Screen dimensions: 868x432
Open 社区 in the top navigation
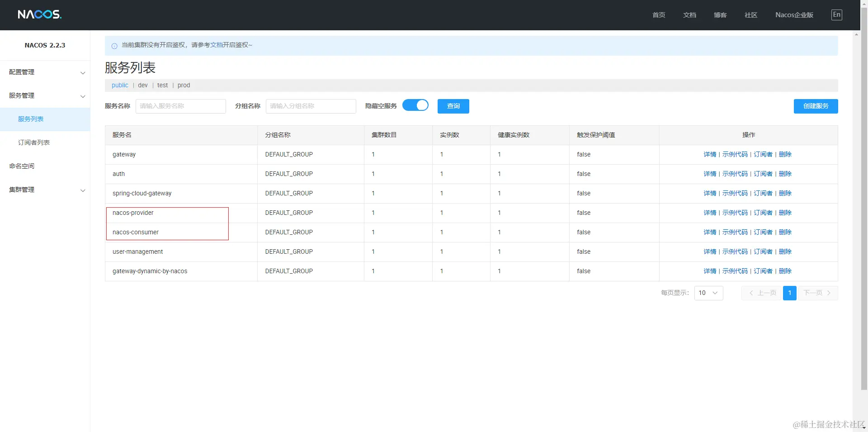pyautogui.click(x=751, y=15)
